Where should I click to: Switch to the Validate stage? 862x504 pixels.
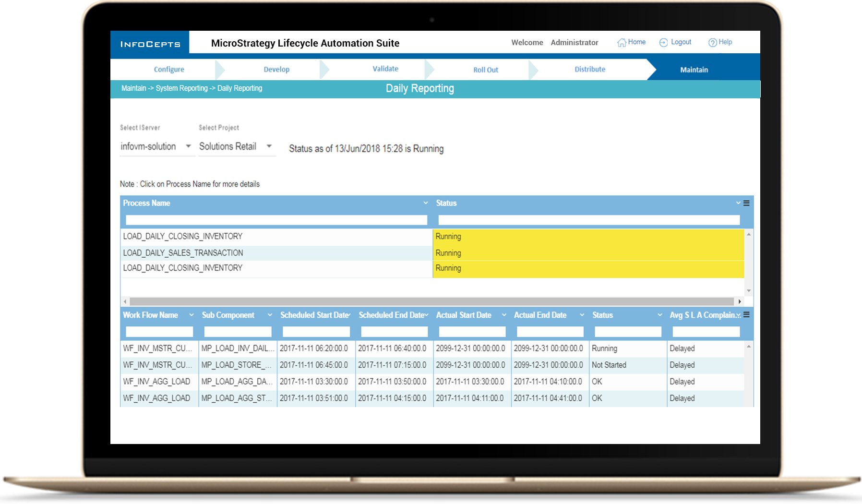tap(385, 69)
